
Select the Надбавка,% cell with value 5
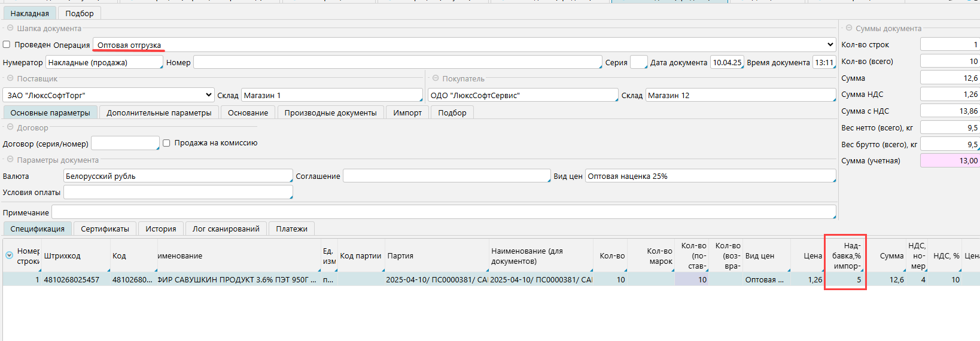(846, 279)
